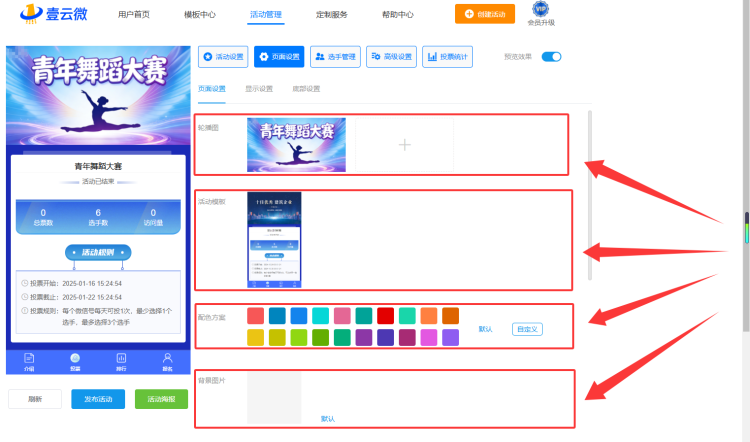750x442 pixels.
Task: Select the 报名 person icon in preview
Action: (167, 362)
